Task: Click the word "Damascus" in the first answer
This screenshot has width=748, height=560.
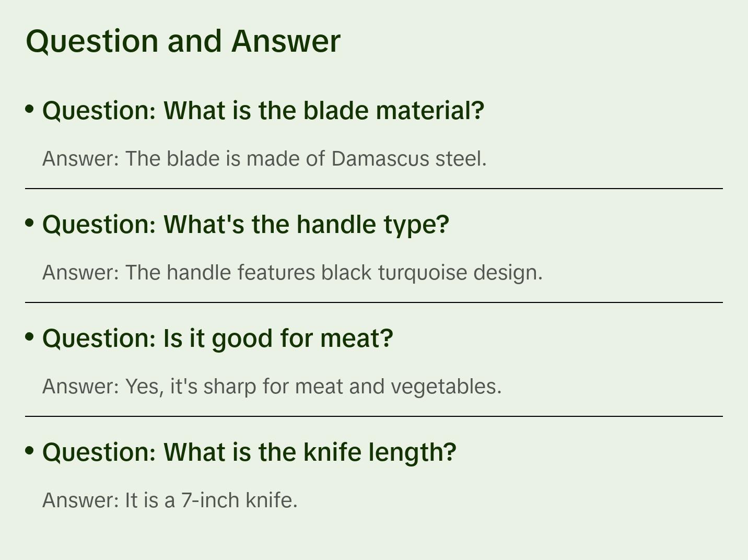Action: tap(380, 158)
